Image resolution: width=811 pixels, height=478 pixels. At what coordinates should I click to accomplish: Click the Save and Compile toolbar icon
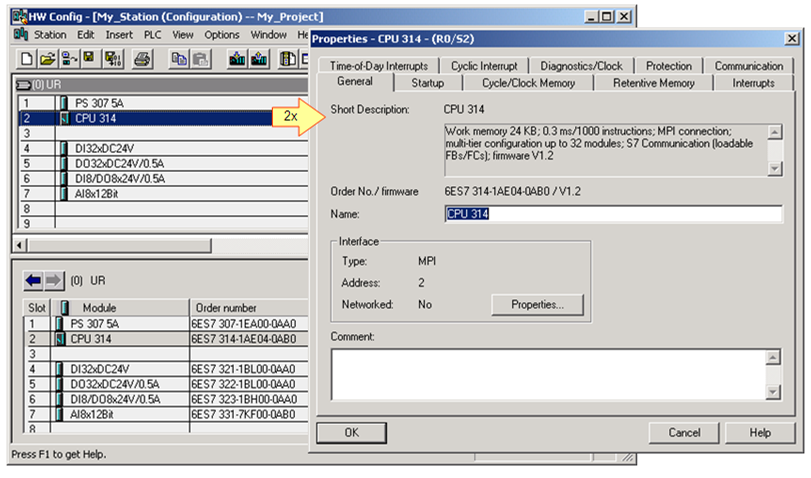click(113, 59)
